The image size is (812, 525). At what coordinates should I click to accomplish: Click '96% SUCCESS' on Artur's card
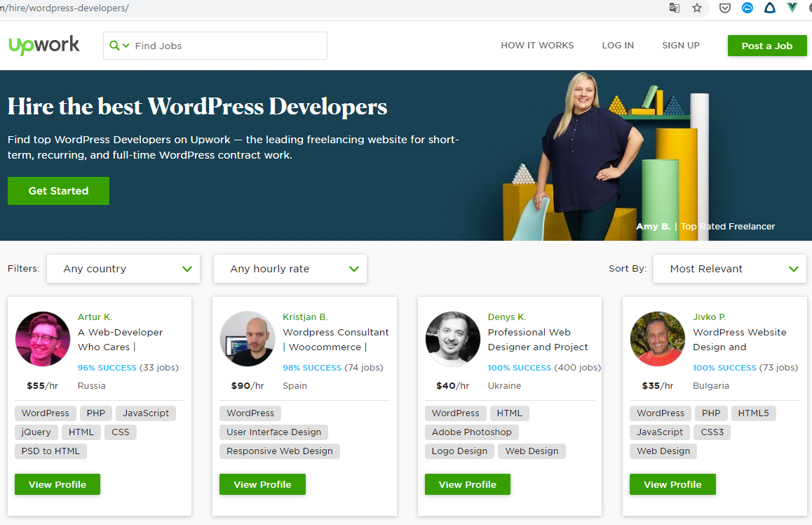[x=107, y=368]
